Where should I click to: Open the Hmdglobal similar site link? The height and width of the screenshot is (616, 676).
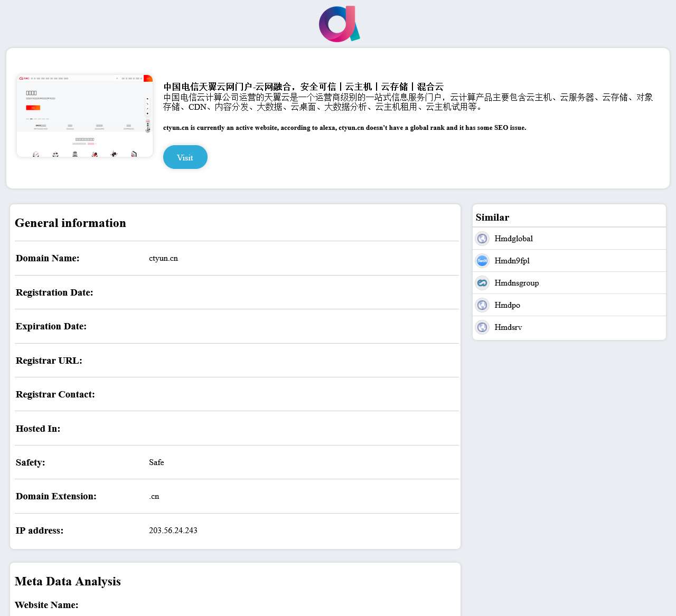513,239
